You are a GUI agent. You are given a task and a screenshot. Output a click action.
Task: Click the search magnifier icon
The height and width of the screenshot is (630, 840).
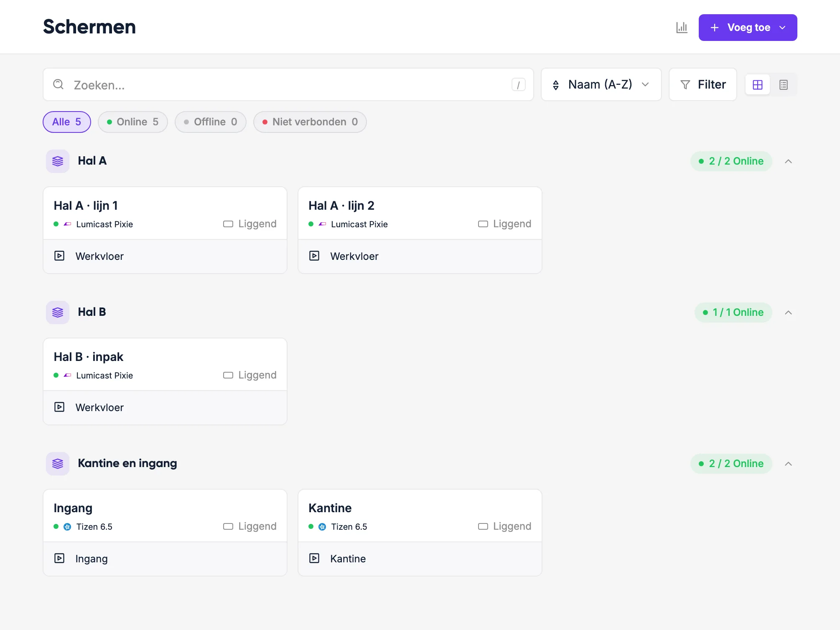pos(59,84)
